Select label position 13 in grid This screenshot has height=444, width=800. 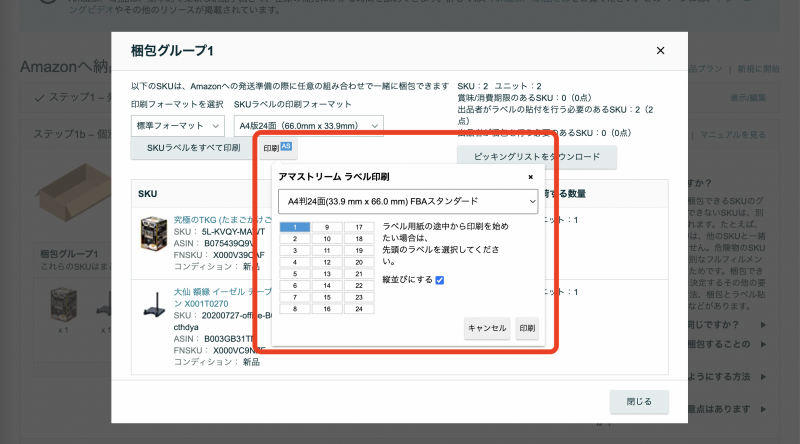pos(327,274)
